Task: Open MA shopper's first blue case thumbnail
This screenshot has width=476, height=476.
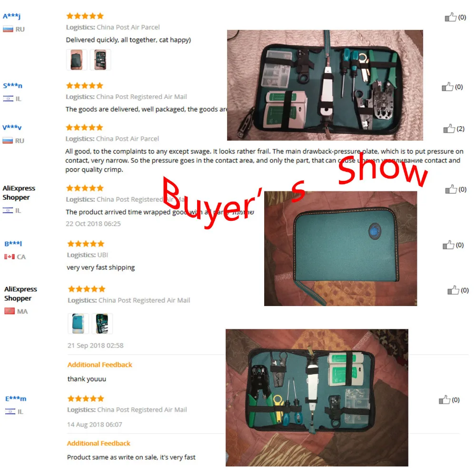Action: (78, 324)
